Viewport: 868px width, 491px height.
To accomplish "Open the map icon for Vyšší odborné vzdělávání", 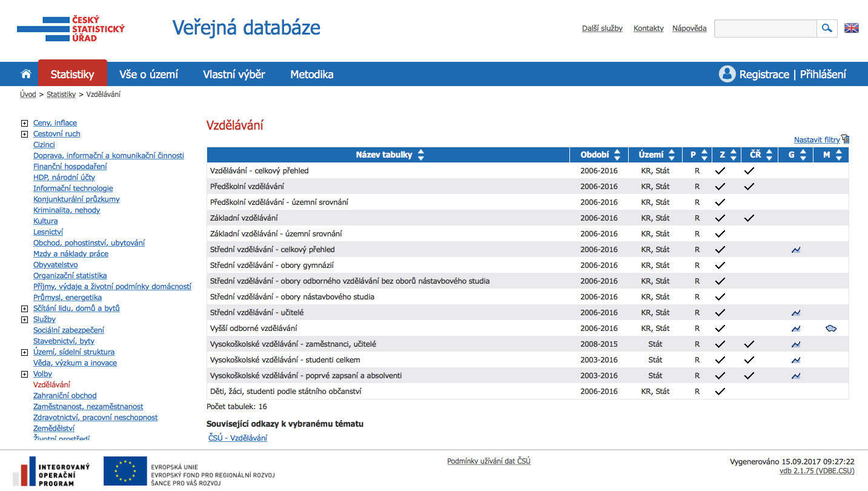I will click(x=830, y=329).
